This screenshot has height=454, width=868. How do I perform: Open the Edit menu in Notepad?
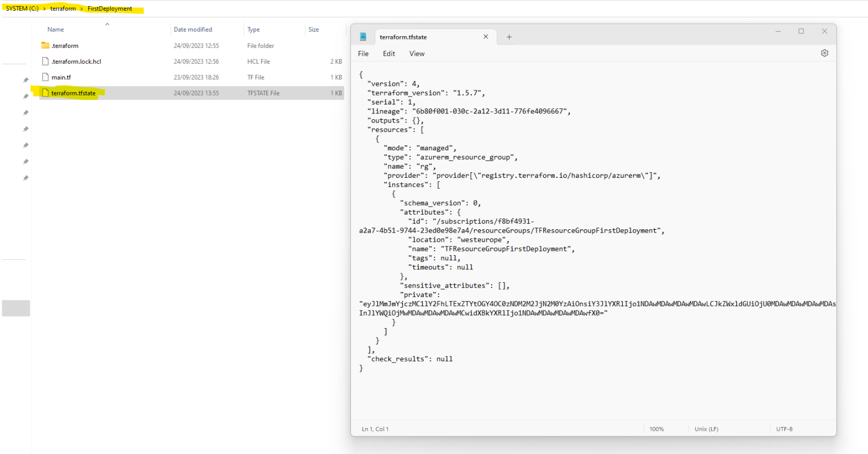tap(389, 53)
